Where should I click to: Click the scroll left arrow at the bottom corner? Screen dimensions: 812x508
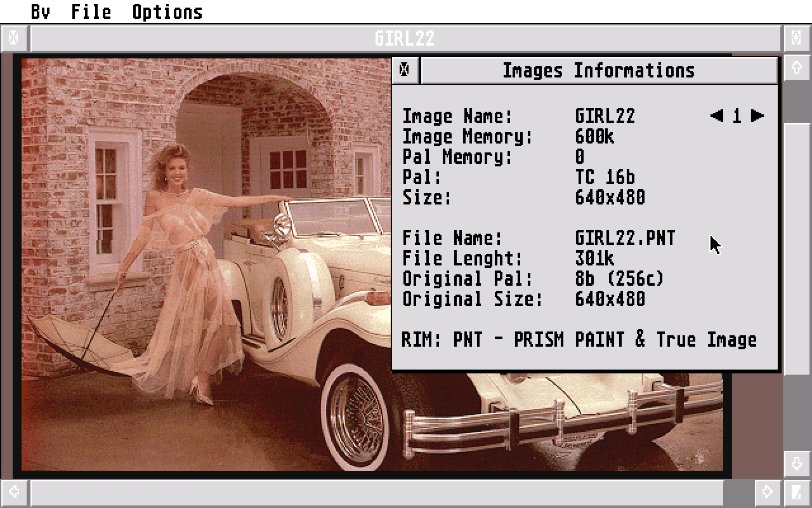[x=13, y=492]
